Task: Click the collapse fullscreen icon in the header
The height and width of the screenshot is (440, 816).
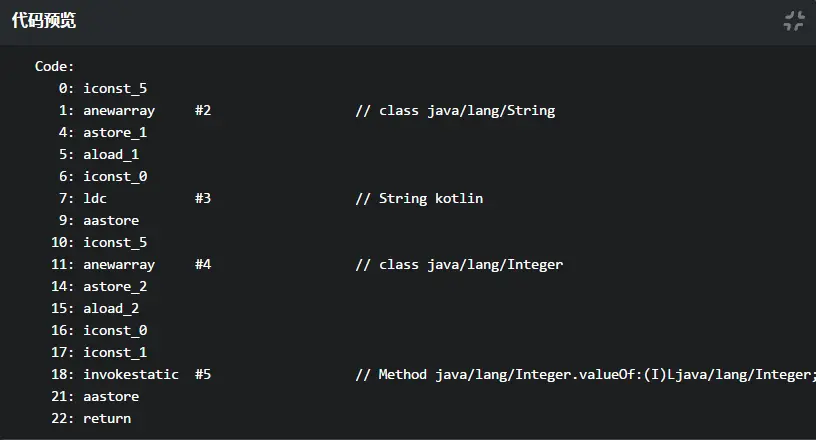Action: 794,21
